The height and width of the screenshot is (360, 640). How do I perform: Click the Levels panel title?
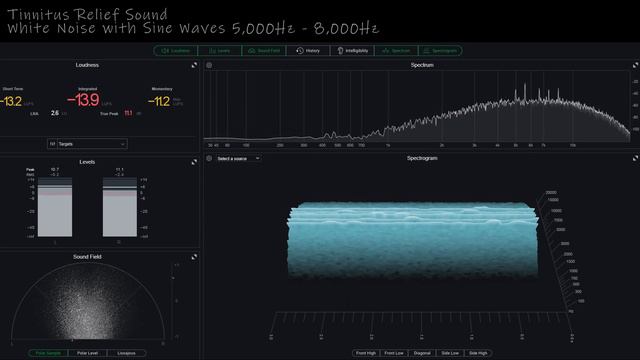87,162
